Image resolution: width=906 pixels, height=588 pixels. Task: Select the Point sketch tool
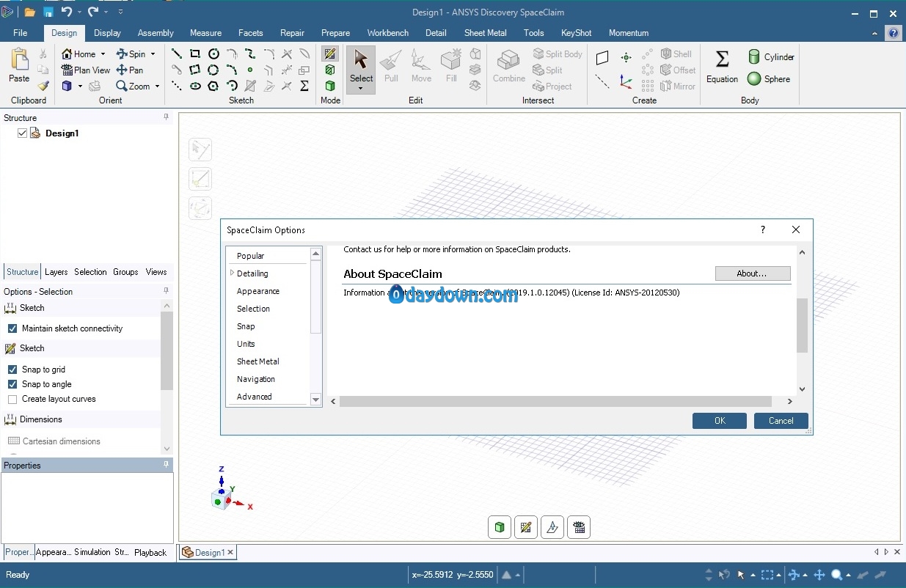coord(250,70)
